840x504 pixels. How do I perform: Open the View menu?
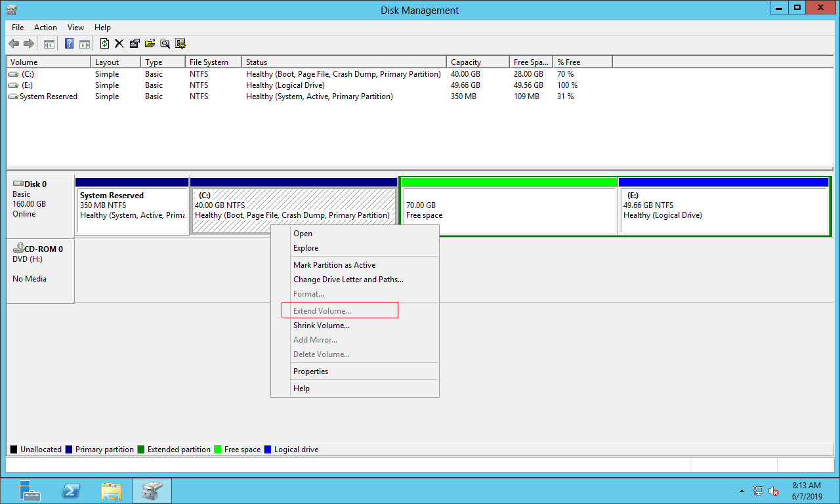tap(75, 28)
